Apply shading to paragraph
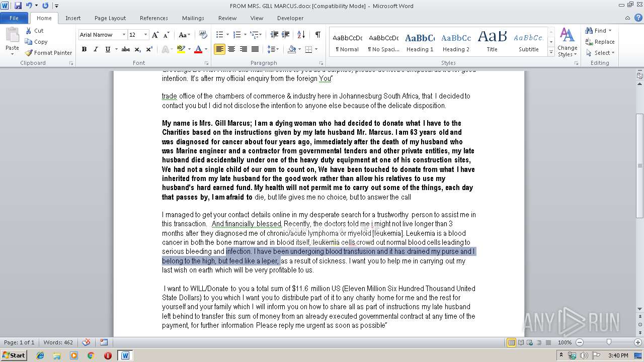Screen dimensions: 644x362 pos(292,49)
